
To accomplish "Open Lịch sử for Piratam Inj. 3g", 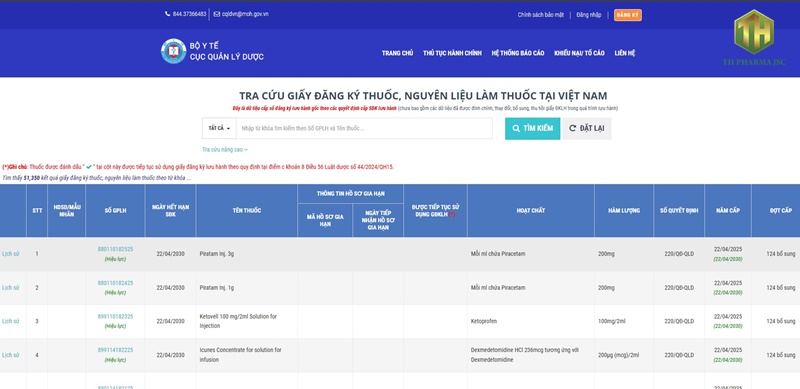I will (10, 254).
